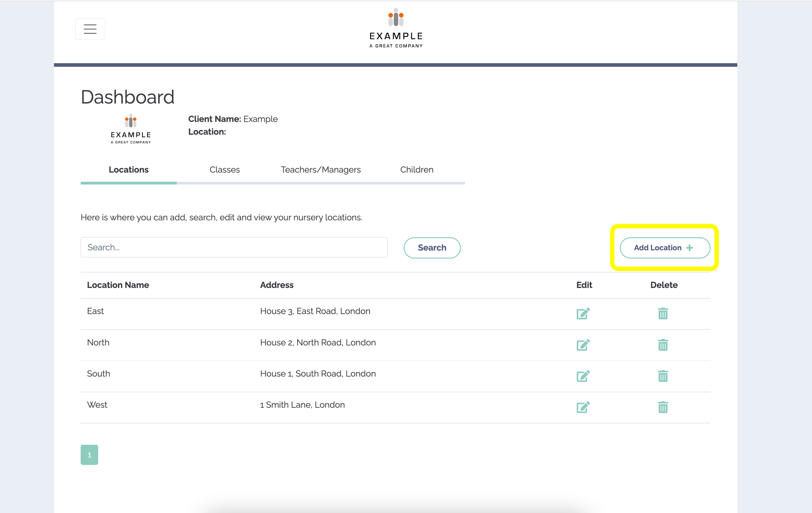
Task: Toggle visibility of Children tab
Action: coord(417,170)
